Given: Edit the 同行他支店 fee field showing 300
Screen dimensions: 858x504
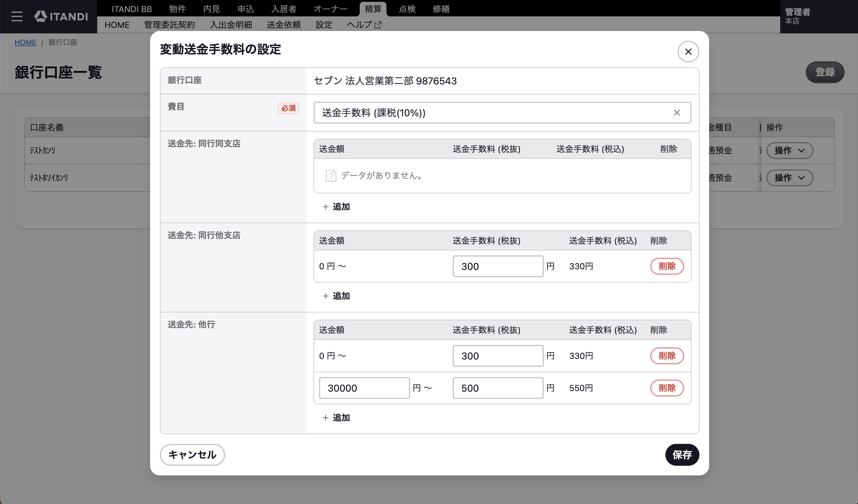Looking at the screenshot, I should 498,266.
